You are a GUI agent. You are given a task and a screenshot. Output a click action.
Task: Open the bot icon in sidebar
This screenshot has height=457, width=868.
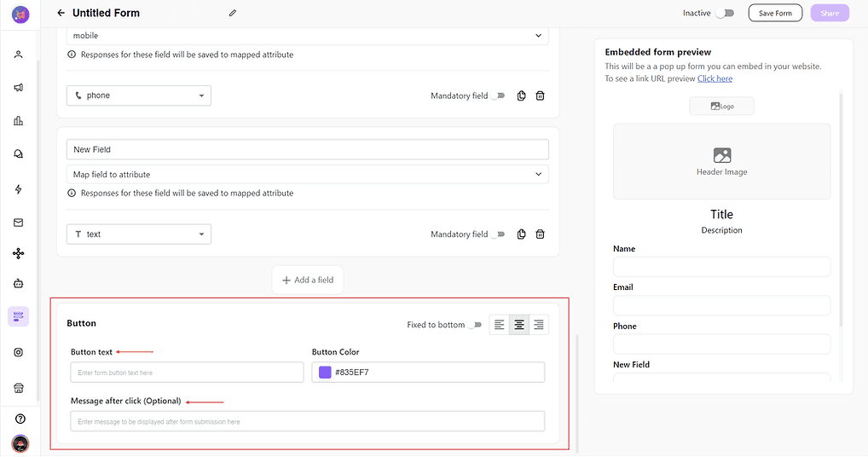pos(18,283)
